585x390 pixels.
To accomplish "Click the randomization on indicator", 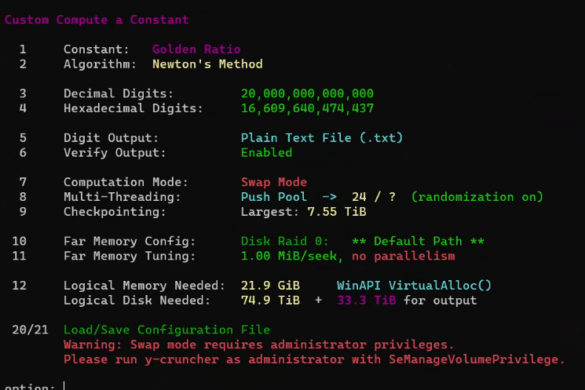I will coord(477,197).
